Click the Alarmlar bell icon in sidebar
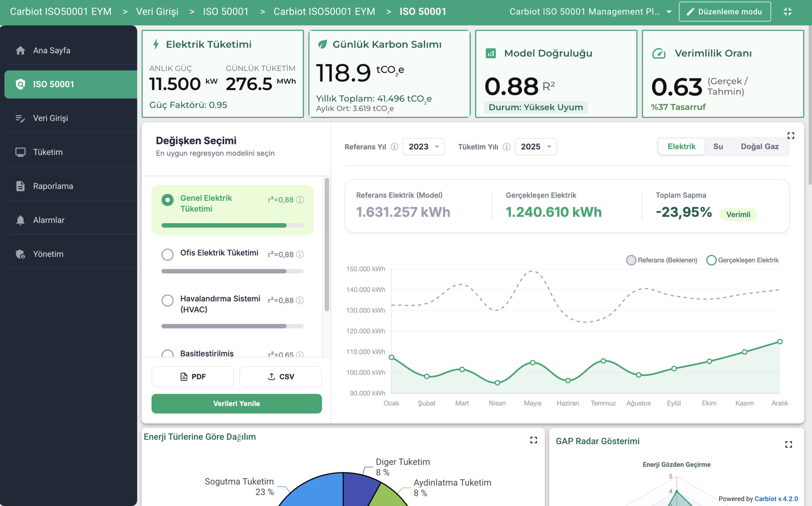Image resolution: width=812 pixels, height=506 pixels. 20,220
